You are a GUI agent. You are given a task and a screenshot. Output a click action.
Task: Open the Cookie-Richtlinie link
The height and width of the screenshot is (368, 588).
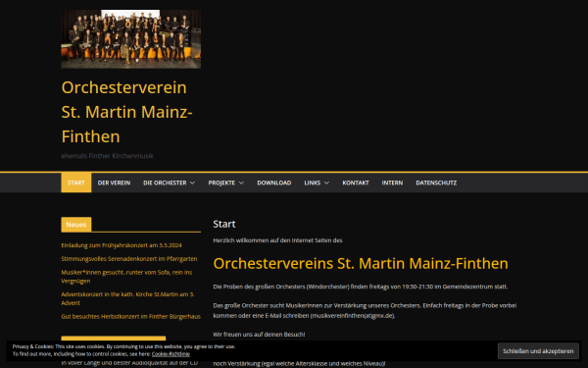tap(171, 354)
